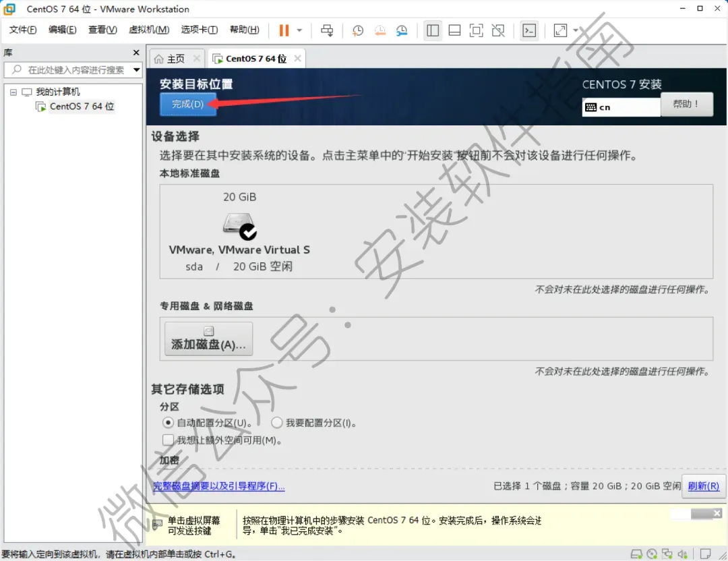Click the cn keyboard layout indicator
The image size is (728, 561).
click(x=621, y=107)
